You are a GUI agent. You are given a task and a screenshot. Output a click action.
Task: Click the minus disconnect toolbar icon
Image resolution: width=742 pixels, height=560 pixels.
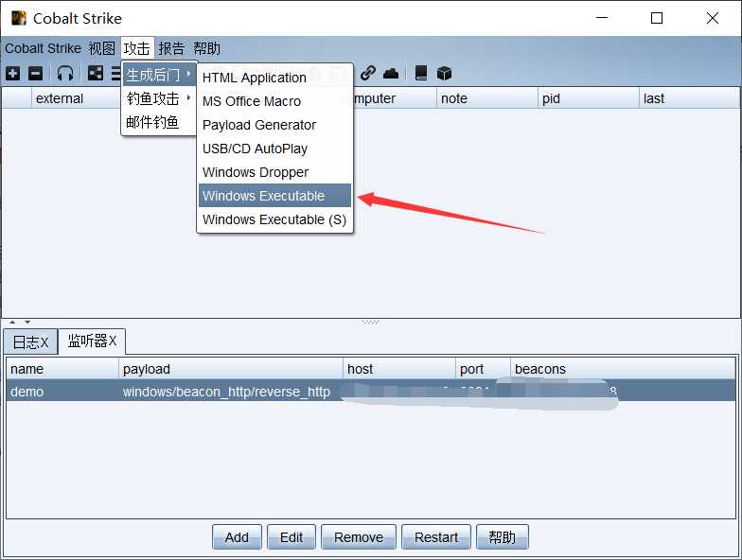coord(36,74)
